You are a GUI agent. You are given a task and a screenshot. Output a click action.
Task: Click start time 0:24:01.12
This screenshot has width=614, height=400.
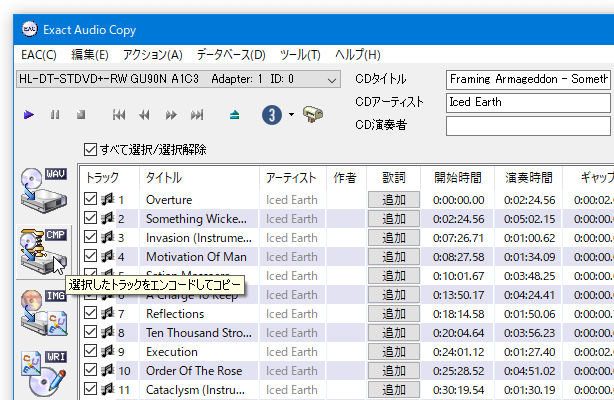[x=458, y=352]
